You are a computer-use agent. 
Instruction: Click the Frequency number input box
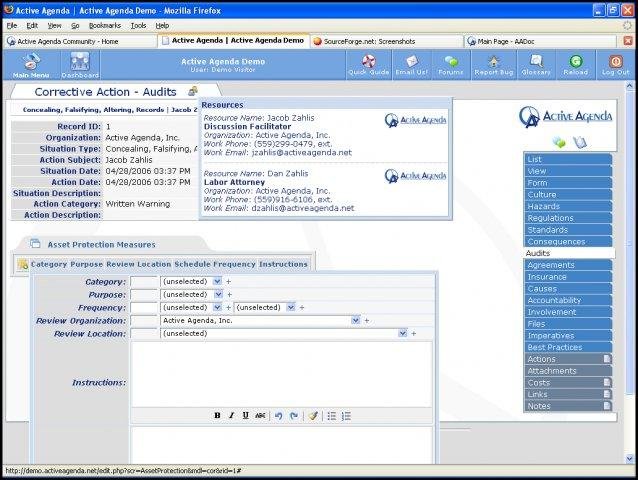click(144, 308)
